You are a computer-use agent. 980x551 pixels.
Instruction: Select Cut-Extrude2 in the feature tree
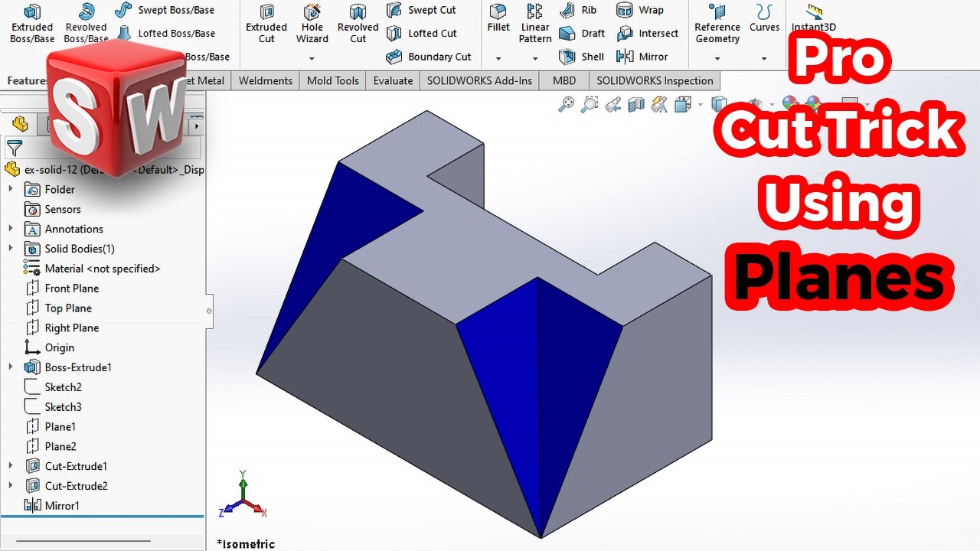pyautogui.click(x=66, y=486)
